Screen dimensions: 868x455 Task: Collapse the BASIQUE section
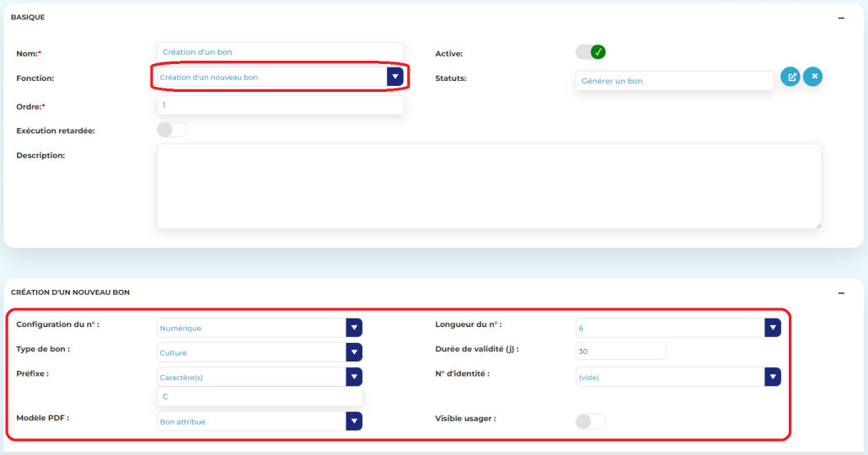point(841,18)
